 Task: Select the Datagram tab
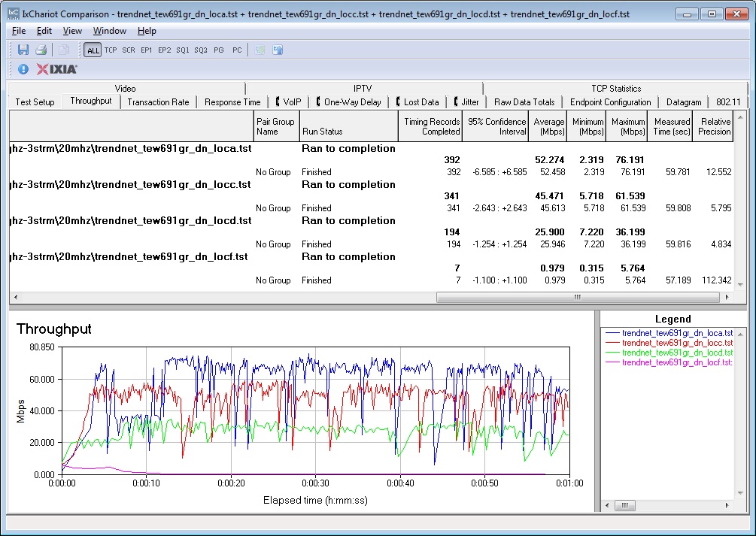coord(684,102)
